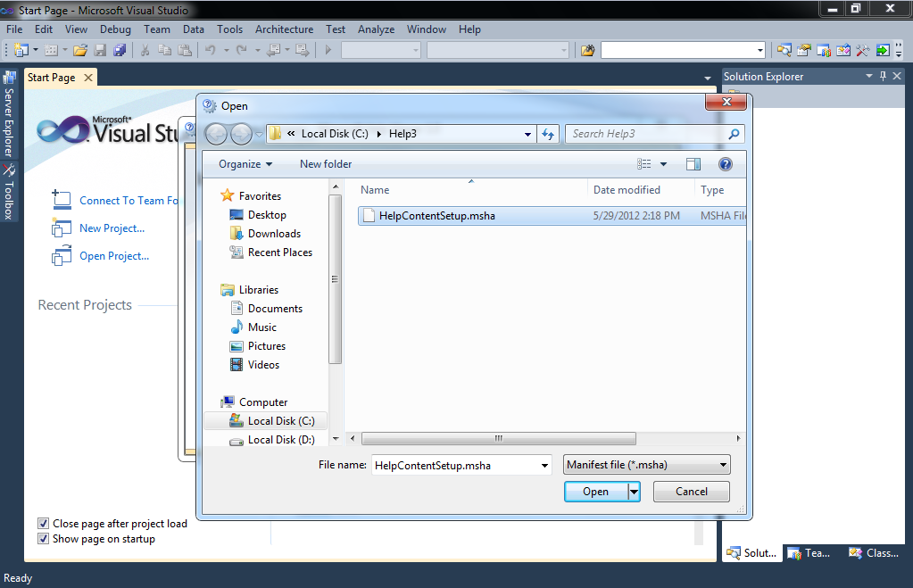
Task: Open Solution Explorer from toolbar icon
Action: point(784,50)
